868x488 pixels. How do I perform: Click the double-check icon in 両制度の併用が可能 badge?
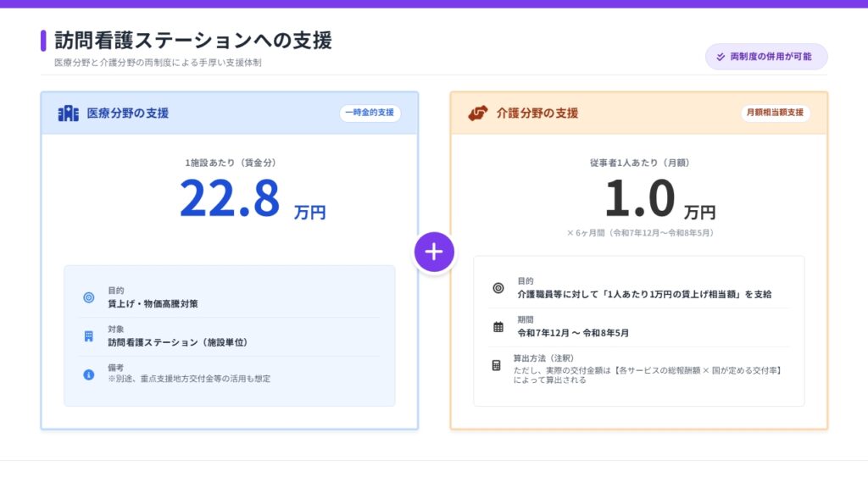click(721, 57)
